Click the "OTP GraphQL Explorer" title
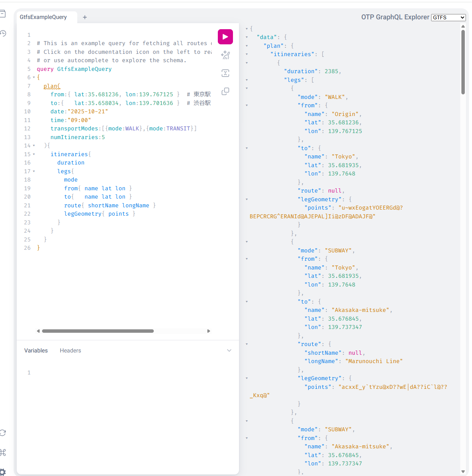The image size is (472, 476). 395,17
